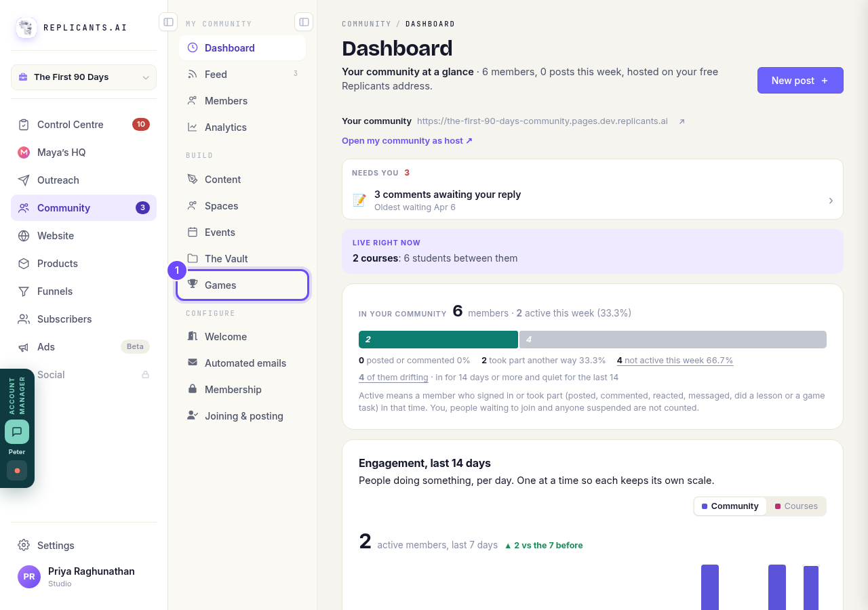Open Automated emails envelope icon
Viewport: 868px width, 610px height.
click(193, 363)
